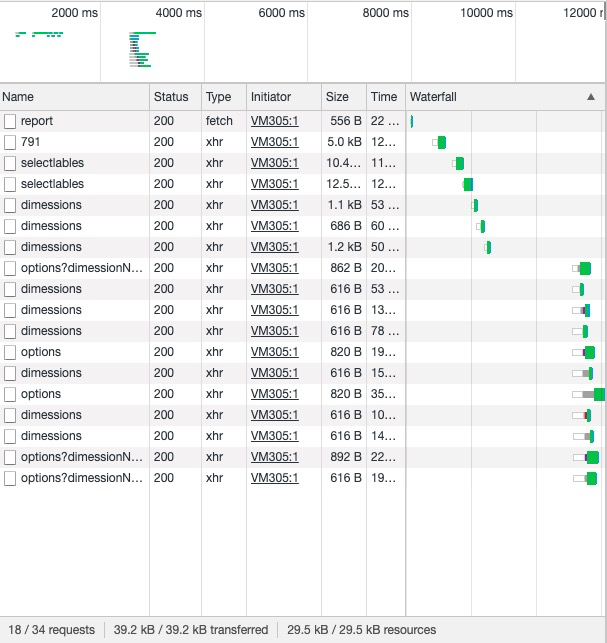Image resolution: width=607 pixels, height=643 pixels.
Task: Click the file icon next to request 791
Action: [x=10, y=142]
